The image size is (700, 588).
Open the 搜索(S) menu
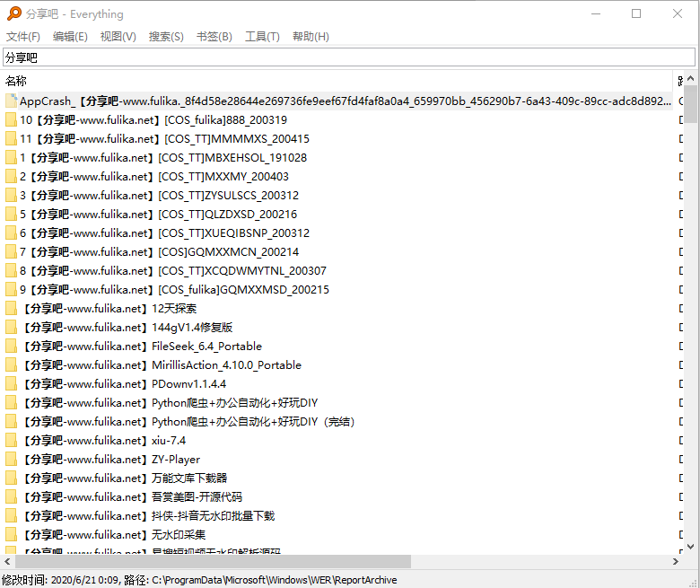[166, 37]
